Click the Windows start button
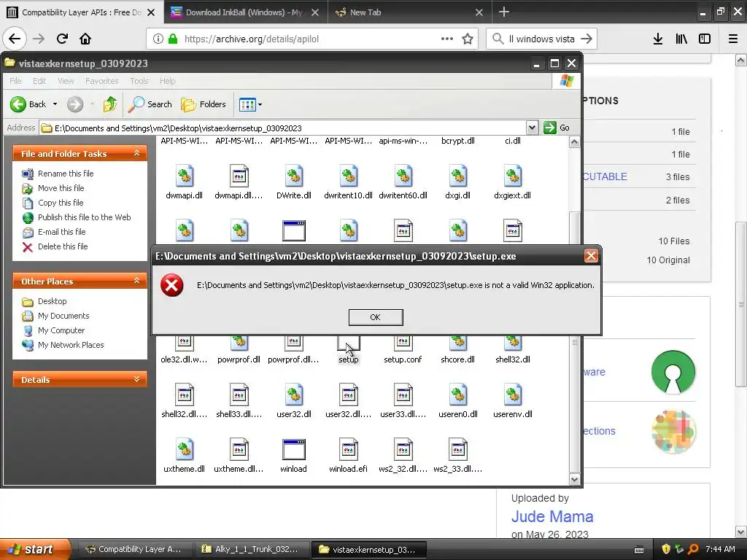Screen dimensions: 747x560 [34, 549]
